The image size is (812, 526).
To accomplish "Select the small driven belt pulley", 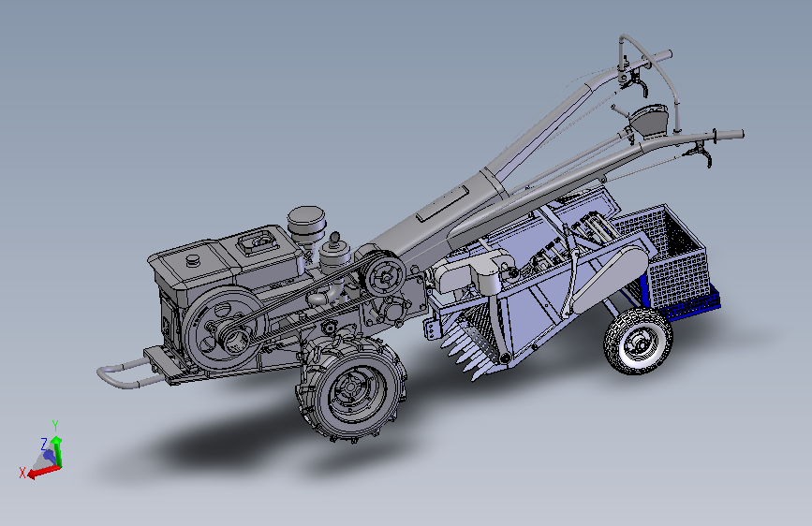I will [385, 277].
